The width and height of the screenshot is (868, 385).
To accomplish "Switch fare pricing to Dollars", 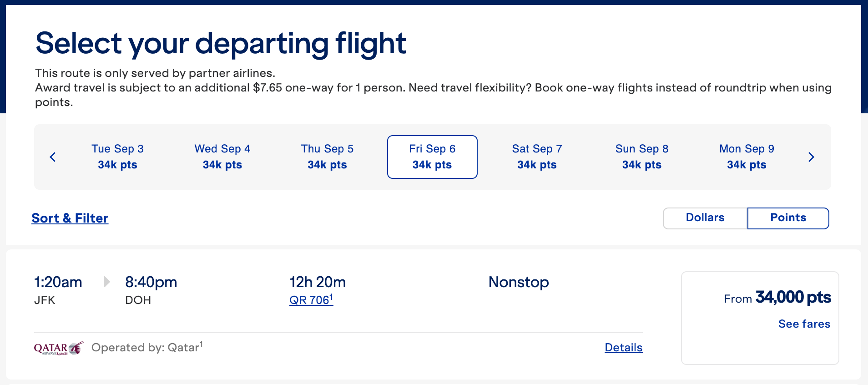I will click(x=704, y=218).
